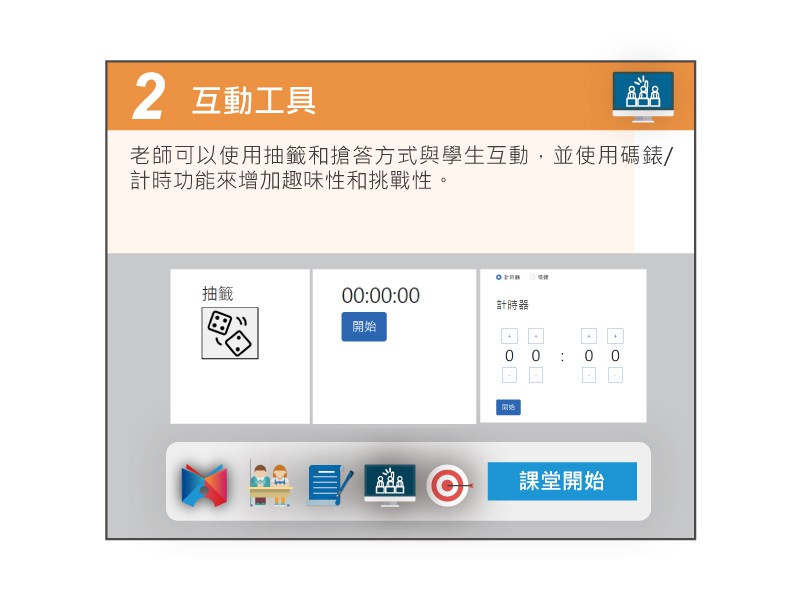Decrease the second minutes digit with minus
Image resolution: width=800 pixels, height=600 pixels.
[x=536, y=375]
